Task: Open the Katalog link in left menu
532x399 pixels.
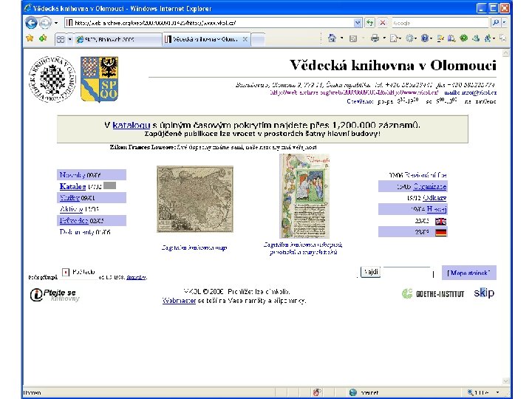Action: click(x=72, y=186)
